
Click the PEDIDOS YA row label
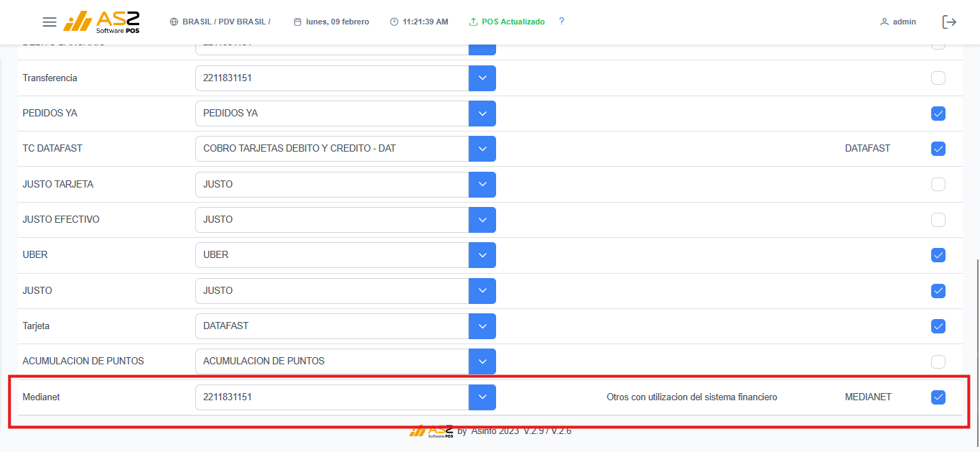(50, 114)
